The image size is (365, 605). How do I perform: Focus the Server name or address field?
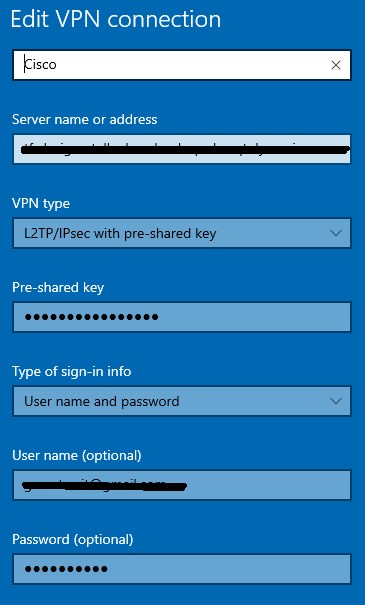click(182, 149)
